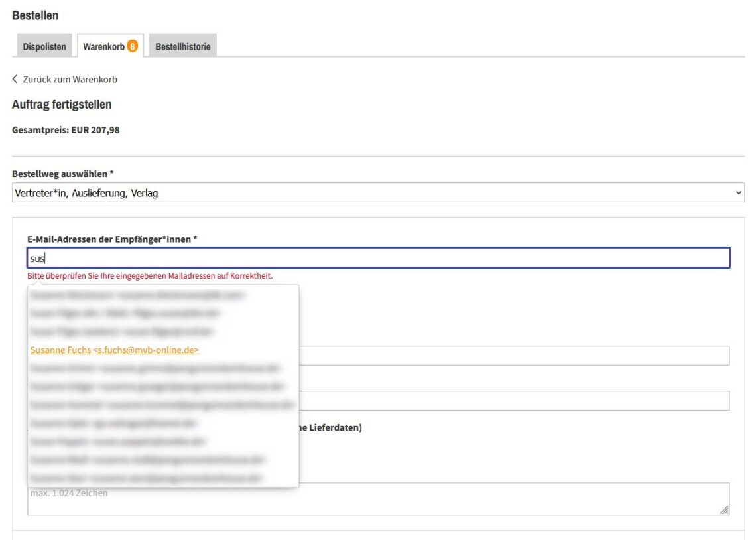
Task: Go back via Zurück zum Warenkorb link
Action: 70,79
